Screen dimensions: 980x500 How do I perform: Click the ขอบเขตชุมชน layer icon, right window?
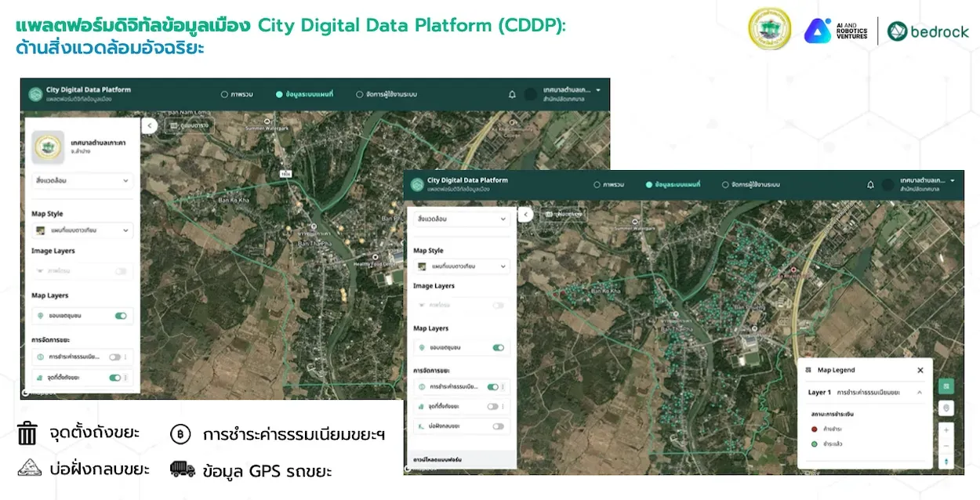click(423, 347)
